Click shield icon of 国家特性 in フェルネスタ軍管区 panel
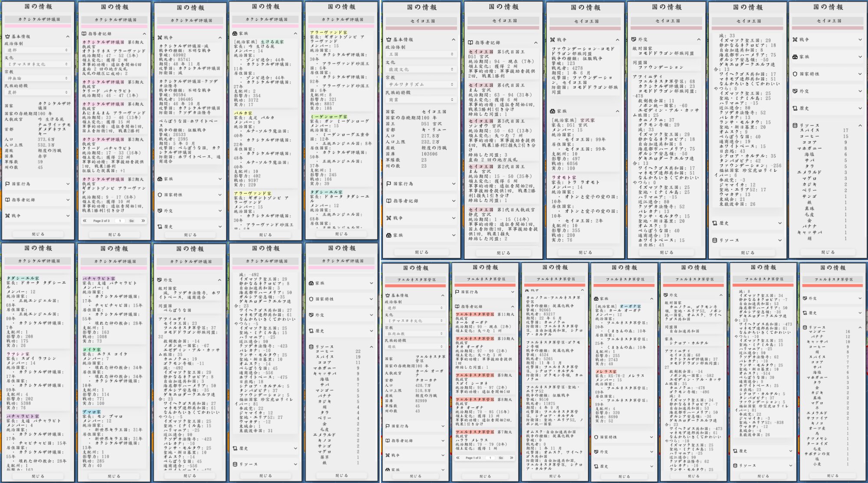The image size is (868, 483). coord(597,437)
